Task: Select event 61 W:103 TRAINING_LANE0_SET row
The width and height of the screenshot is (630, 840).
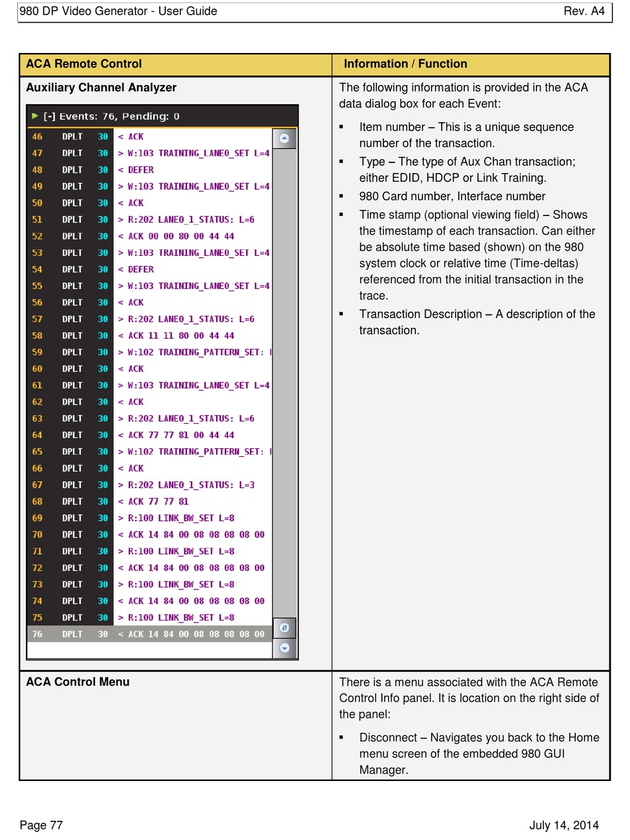Action: 150,385
